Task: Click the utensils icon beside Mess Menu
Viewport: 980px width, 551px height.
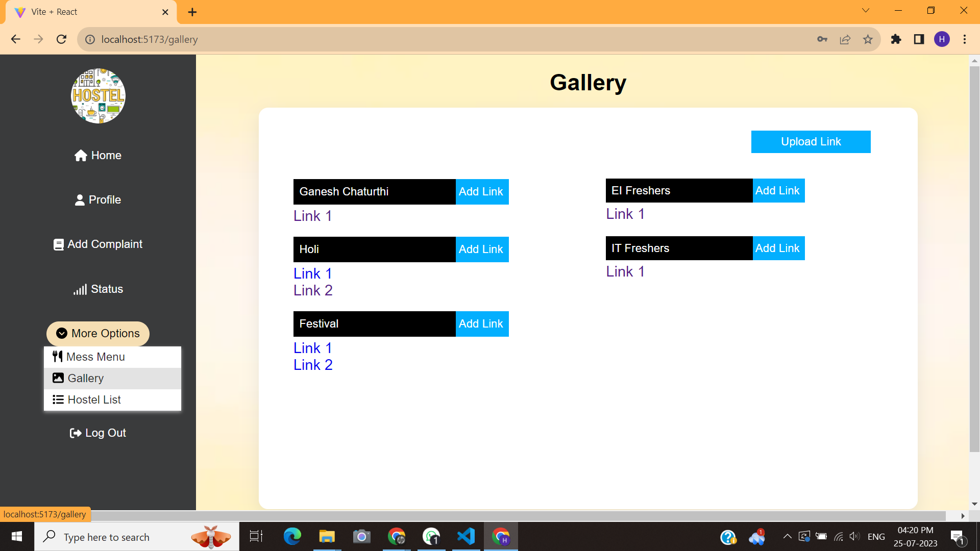Action: [x=58, y=357]
